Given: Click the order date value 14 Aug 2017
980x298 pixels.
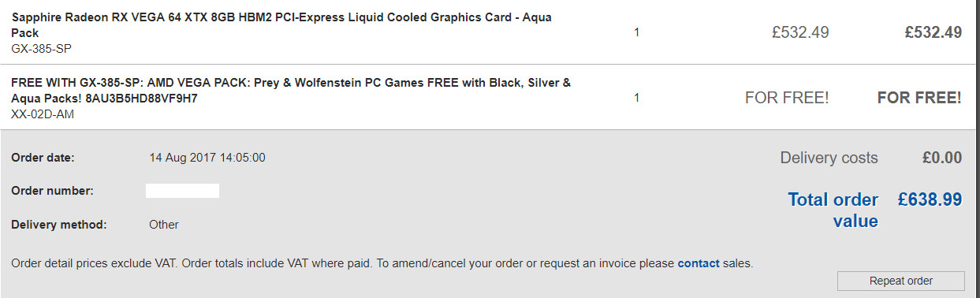Looking at the screenshot, I should coord(207,157).
